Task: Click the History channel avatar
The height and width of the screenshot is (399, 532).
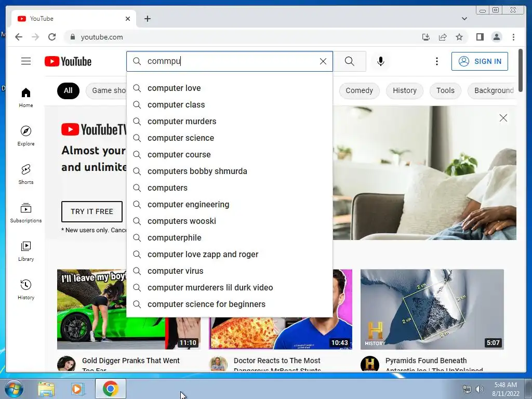Action: [369, 363]
